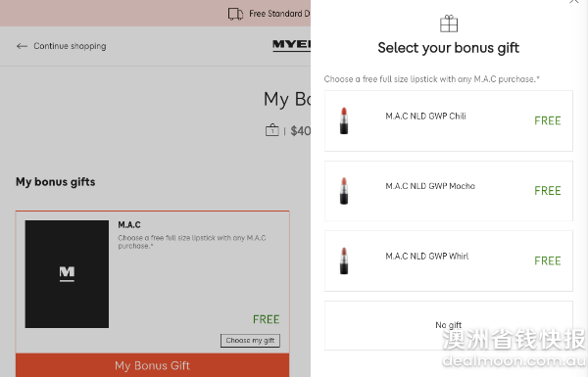The image size is (588, 377).
Task: Click the back arrow beside Continue shopping
Action: click(x=22, y=46)
